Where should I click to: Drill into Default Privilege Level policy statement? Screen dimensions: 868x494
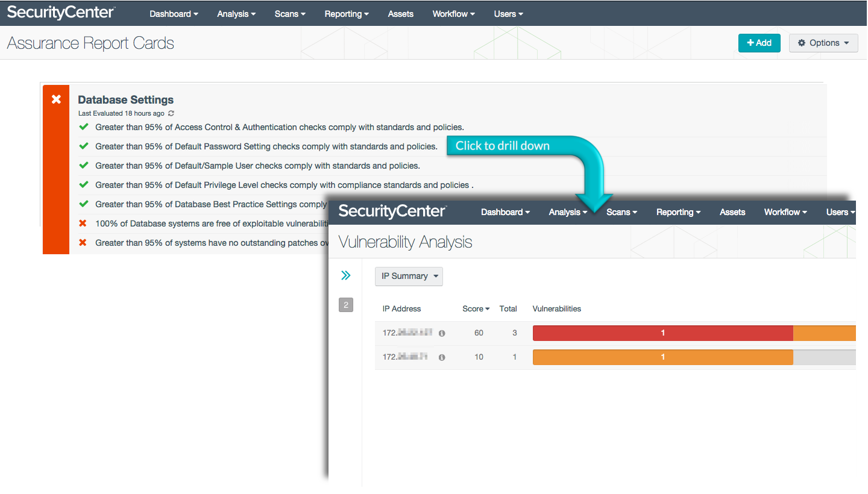(285, 185)
